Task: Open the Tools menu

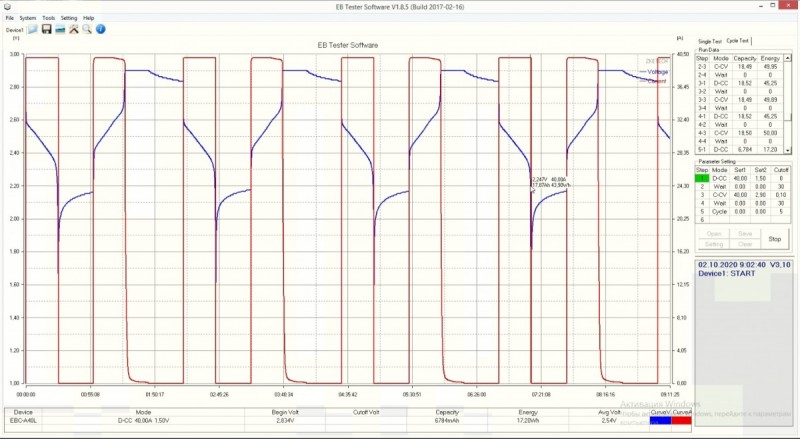Action: click(48, 18)
